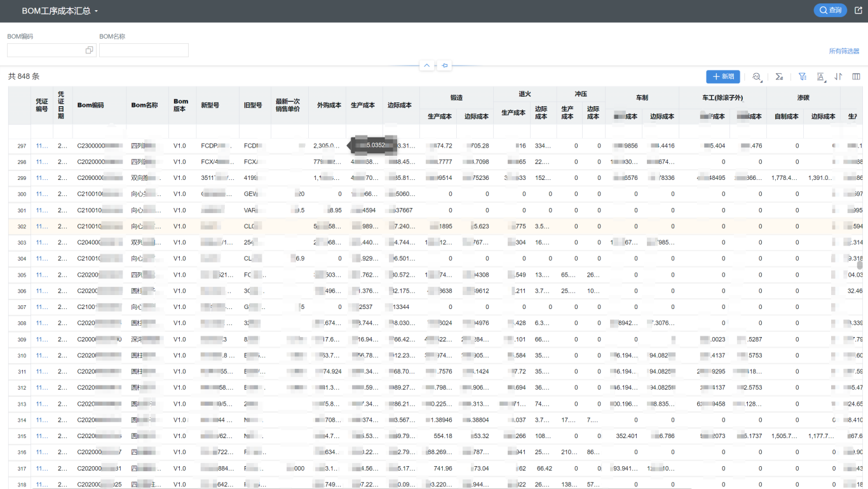This screenshot has width=868, height=489.
Task: Click the Bom版本 column header
Action: click(x=181, y=105)
